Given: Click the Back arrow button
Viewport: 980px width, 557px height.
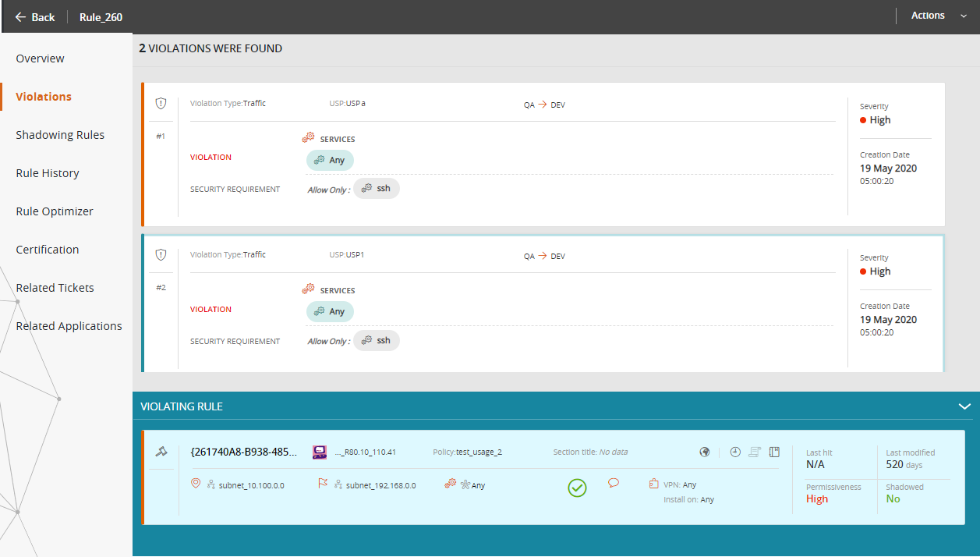Looking at the screenshot, I should tap(34, 17).
